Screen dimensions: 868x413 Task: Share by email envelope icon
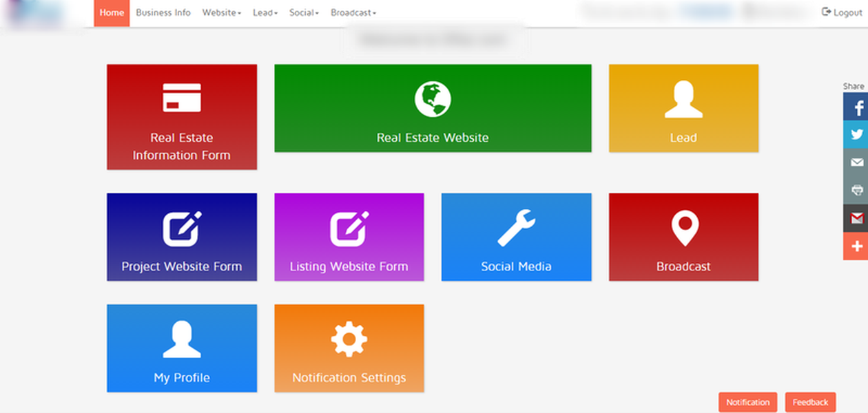856,162
